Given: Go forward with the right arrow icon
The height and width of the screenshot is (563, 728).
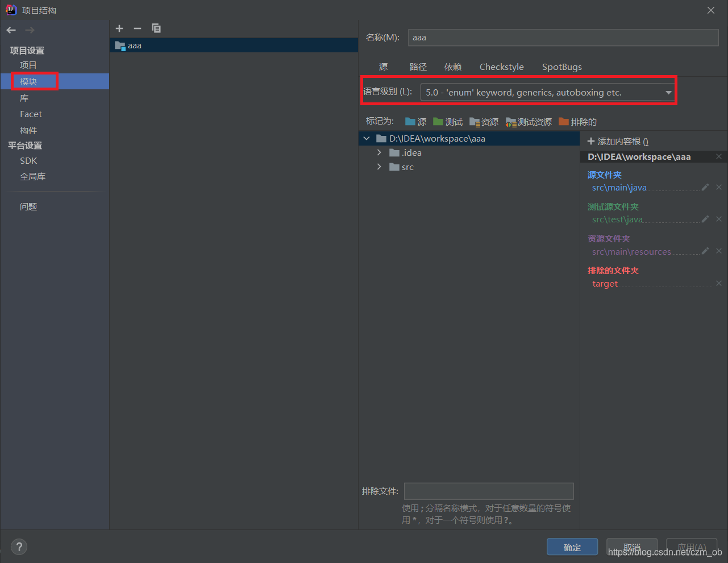Looking at the screenshot, I should 30,30.
